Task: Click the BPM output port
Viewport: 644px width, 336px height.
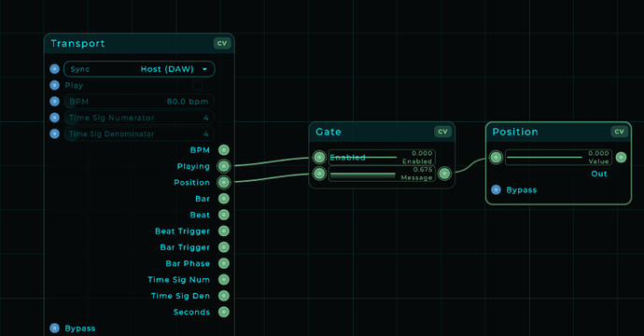Action: [223, 150]
